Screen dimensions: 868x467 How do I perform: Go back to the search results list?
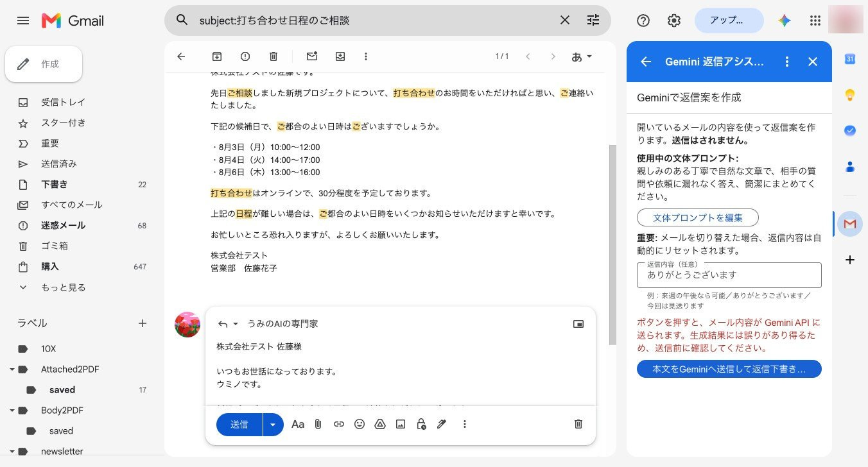[181, 56]
